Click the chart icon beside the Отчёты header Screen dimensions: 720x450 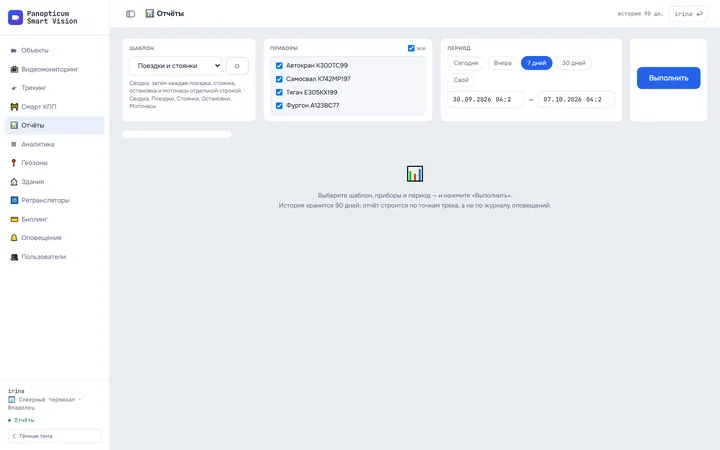(x=150, y=13)
